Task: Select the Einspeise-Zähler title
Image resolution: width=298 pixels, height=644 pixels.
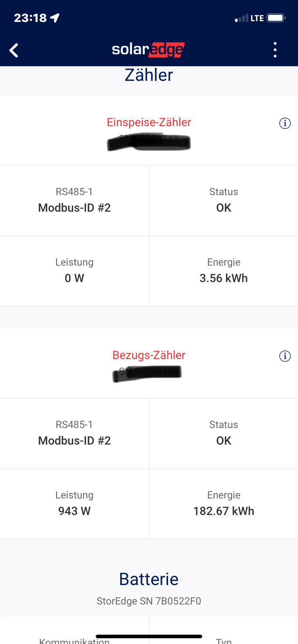Action: [x=149, y=122]
